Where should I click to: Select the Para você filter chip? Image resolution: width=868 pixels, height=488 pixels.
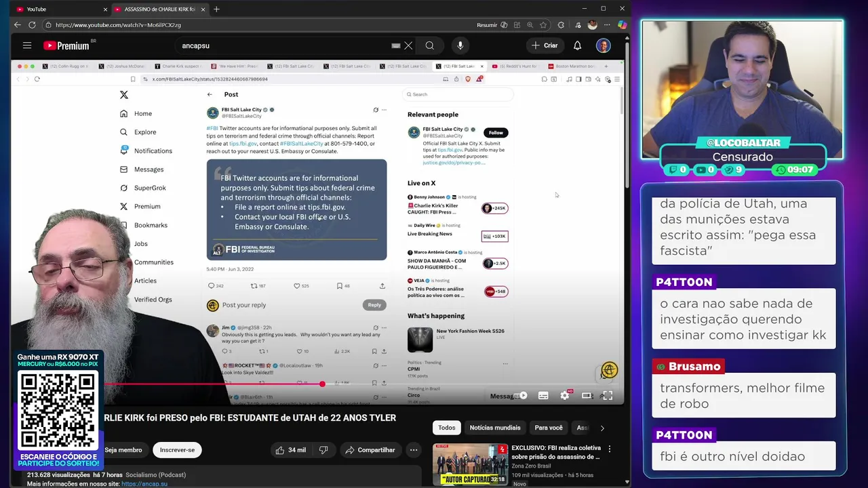point(549,428)
